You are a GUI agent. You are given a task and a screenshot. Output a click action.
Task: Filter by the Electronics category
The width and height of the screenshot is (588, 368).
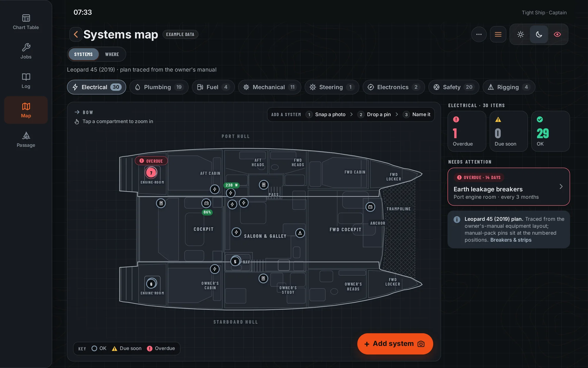394,87
